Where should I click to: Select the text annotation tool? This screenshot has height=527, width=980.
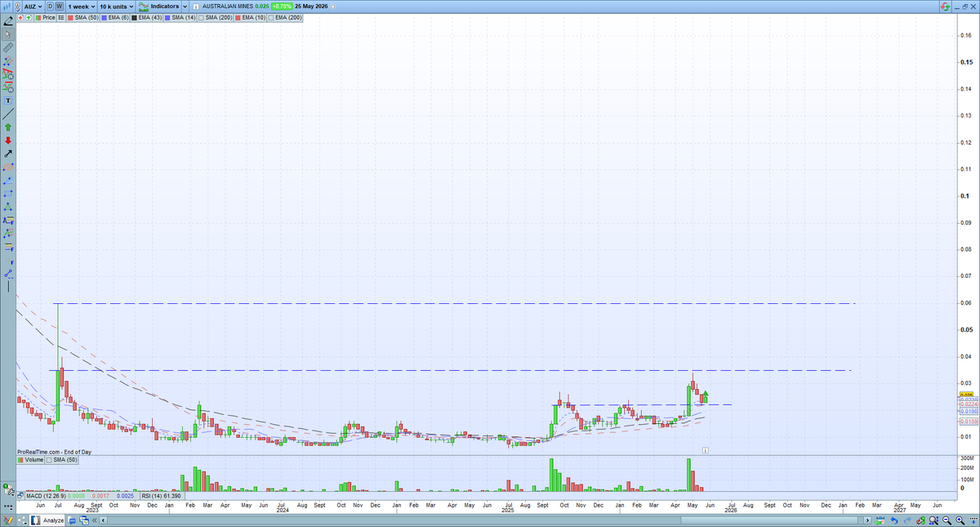(8, 100)
